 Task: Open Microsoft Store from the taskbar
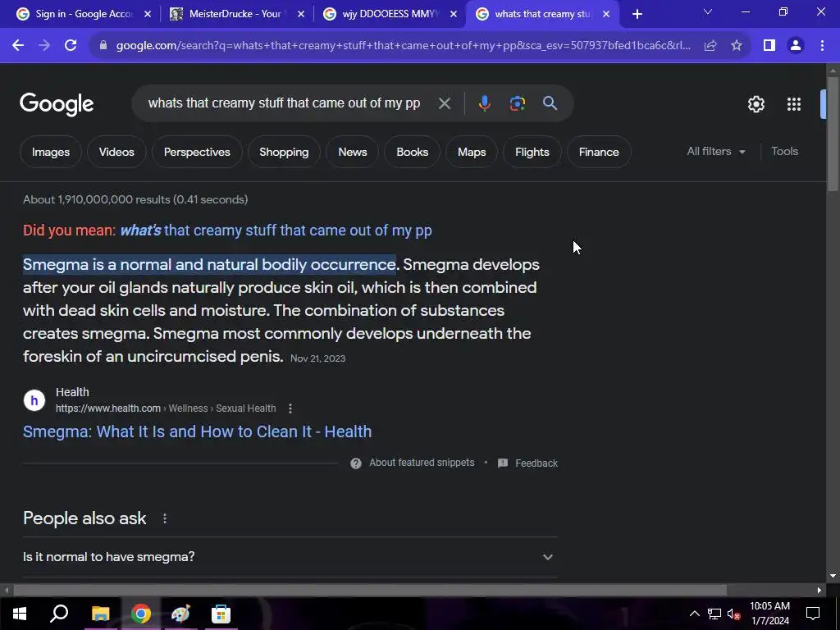[221, 614]
